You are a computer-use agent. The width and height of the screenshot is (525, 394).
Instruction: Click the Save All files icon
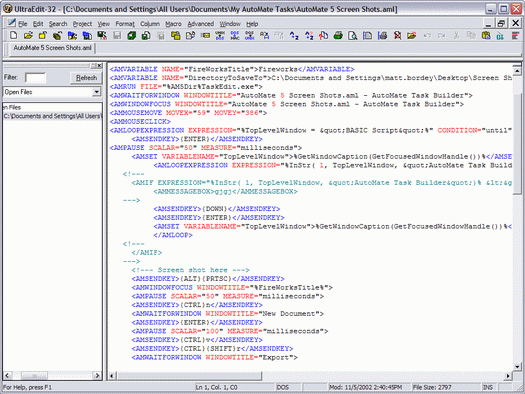(146, 35)
